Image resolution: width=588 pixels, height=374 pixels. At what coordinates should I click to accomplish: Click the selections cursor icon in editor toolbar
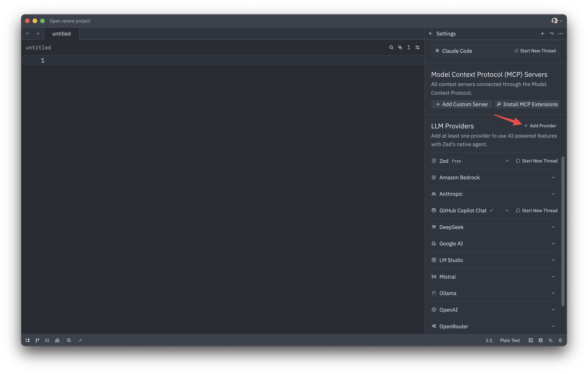tap(409, 47)
